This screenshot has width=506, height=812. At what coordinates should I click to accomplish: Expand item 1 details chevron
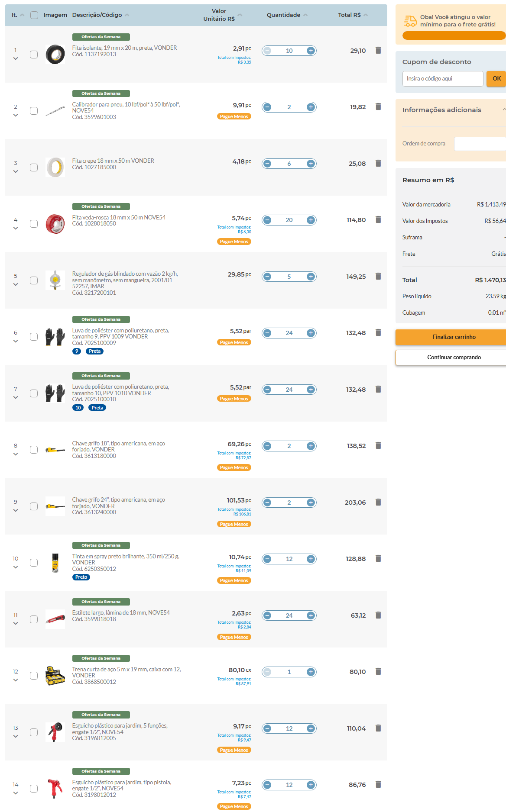(x=16, y=58)
